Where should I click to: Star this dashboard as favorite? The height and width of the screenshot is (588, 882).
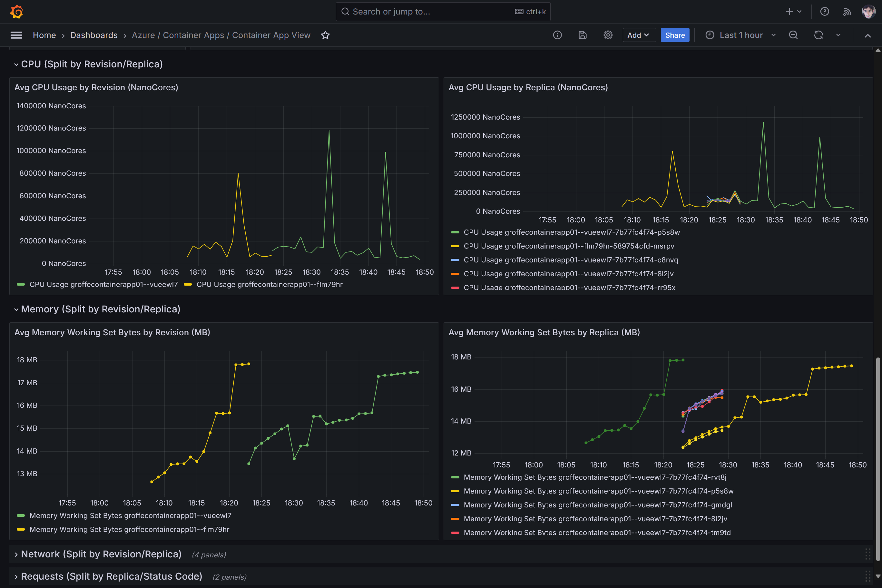[325, 35]
